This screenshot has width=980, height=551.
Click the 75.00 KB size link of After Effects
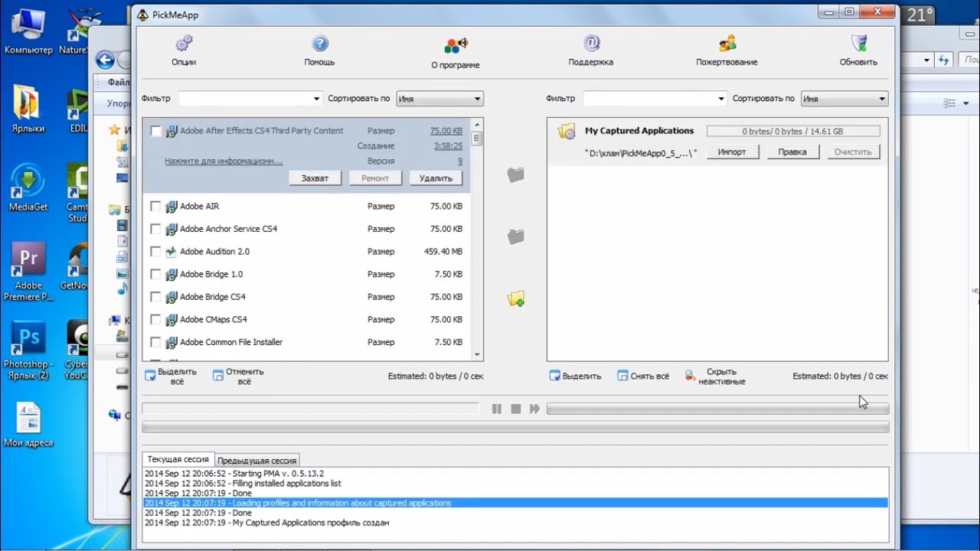[446, 131]
